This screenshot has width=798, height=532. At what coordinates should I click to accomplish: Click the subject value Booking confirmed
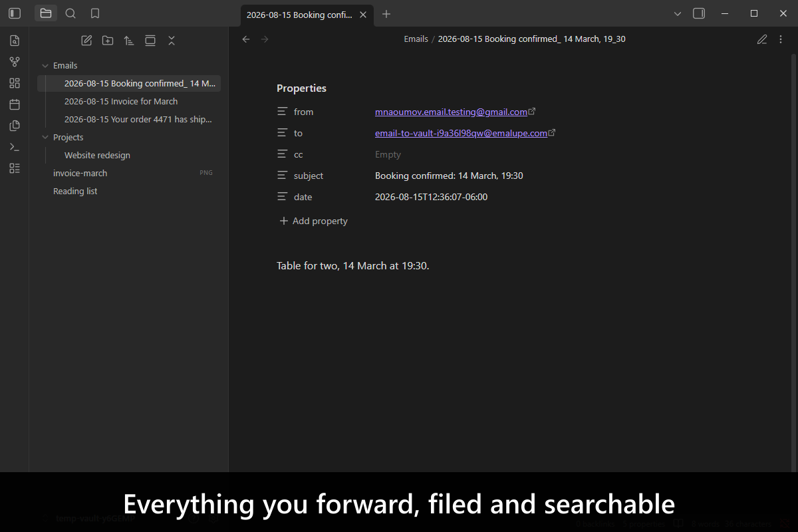[x=449, y=176]
